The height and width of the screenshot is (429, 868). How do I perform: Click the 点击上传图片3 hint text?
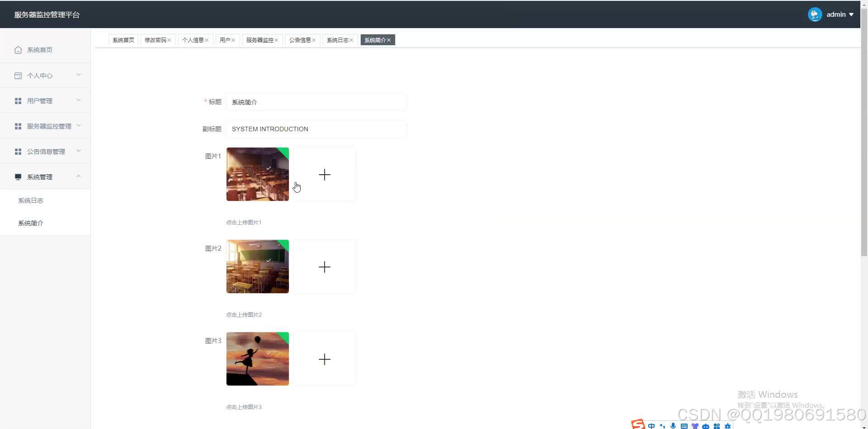click(x=244, y=407)
